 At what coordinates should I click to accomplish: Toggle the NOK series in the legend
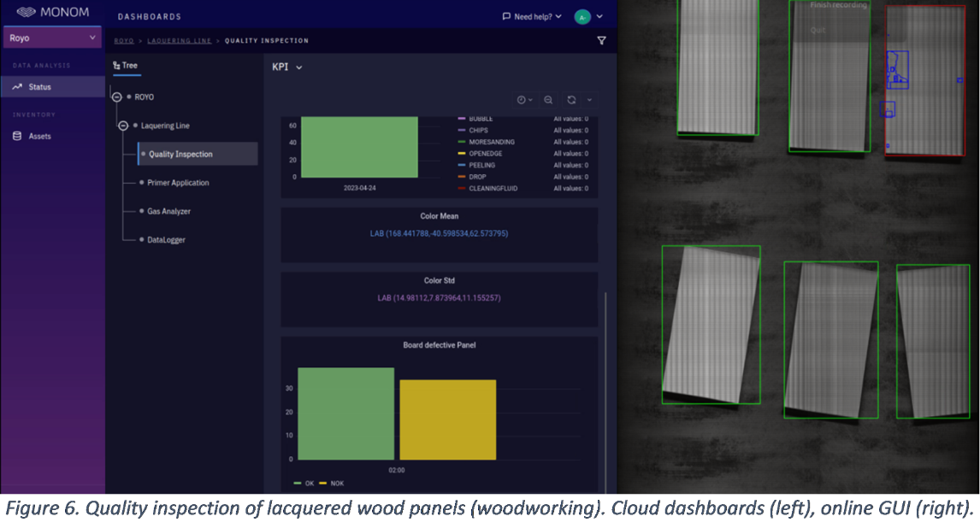(x=331, y=484)
